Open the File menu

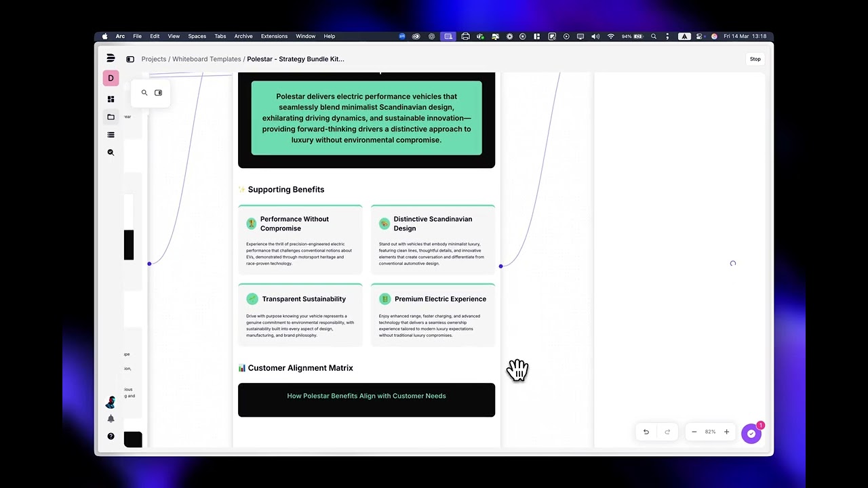coord(137,36)
